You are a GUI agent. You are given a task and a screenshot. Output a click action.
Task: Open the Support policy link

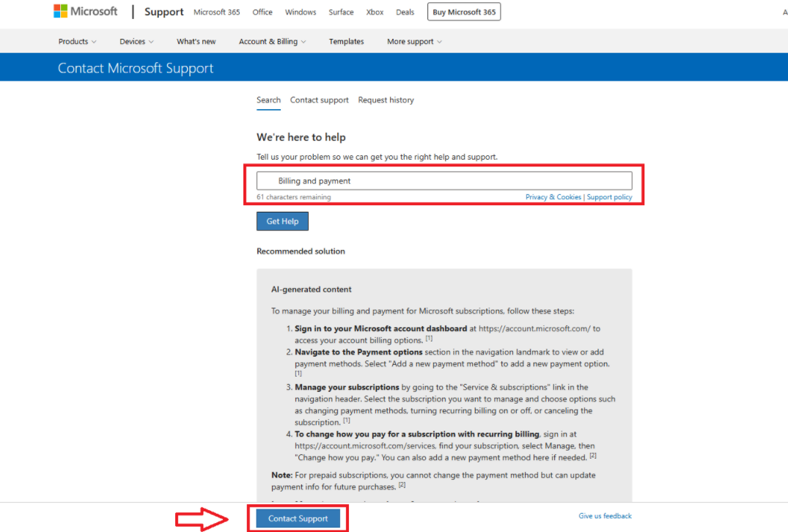[610, 197]
